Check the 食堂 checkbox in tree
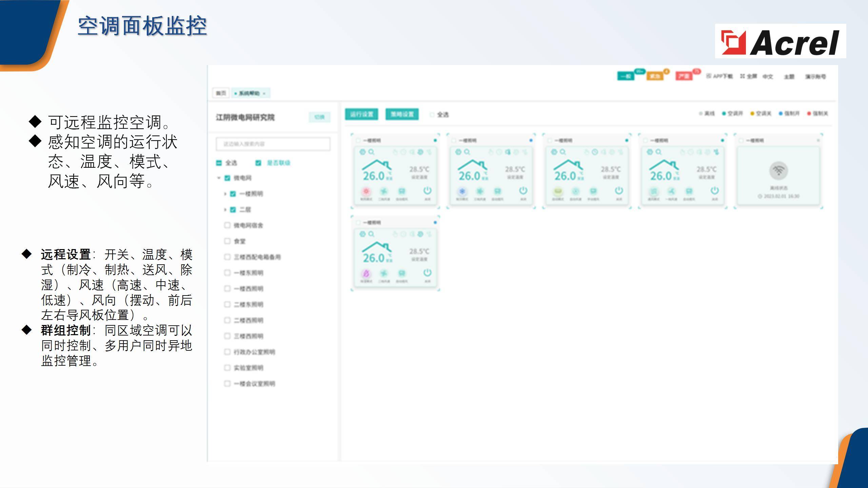Viewport: 868px width, 488px height. [227, 241]
